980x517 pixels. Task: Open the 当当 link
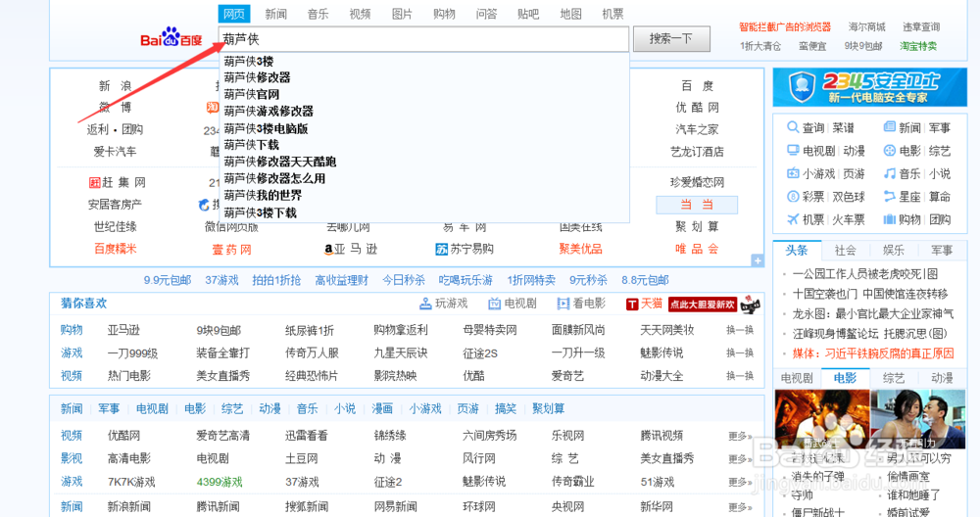tap(697, 205)
